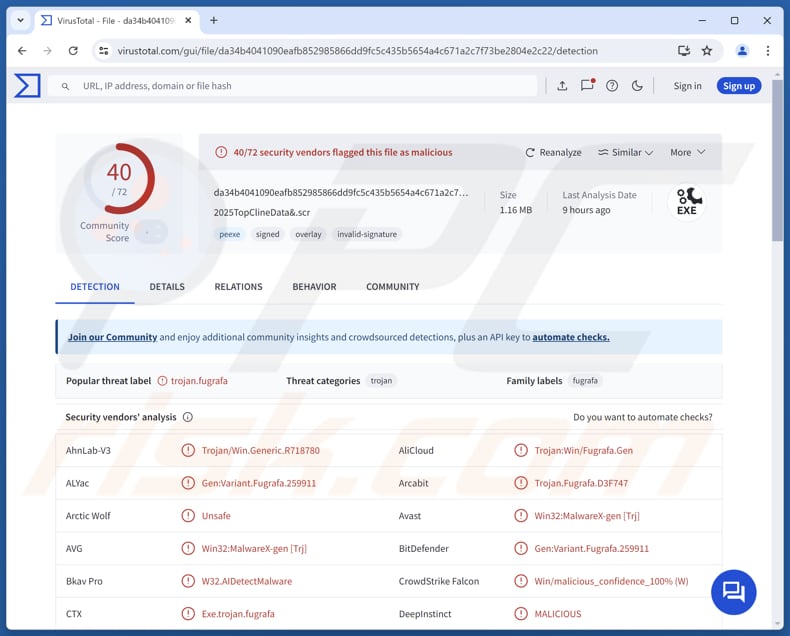Image resolution: width=790 pixels, height=636 pixels.
Task: Click the Security vendors' analysis info icon
Action: click(x=188, y=418)
